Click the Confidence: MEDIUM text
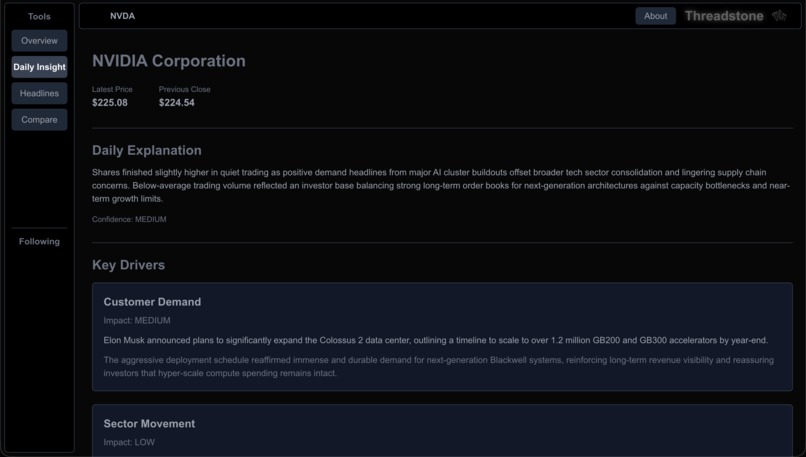The height and width of the screenshot is (457, 806). pyautogui.click(x=129, y=220)
